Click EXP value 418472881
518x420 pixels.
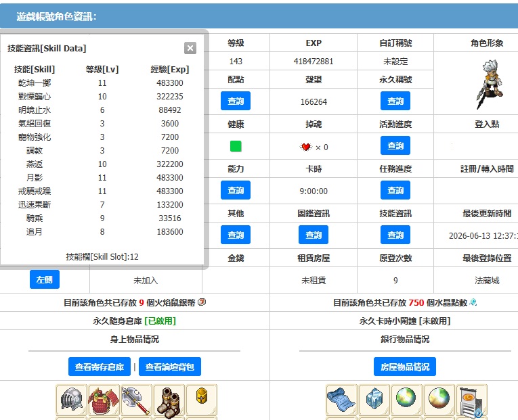(x=314, y=62)
